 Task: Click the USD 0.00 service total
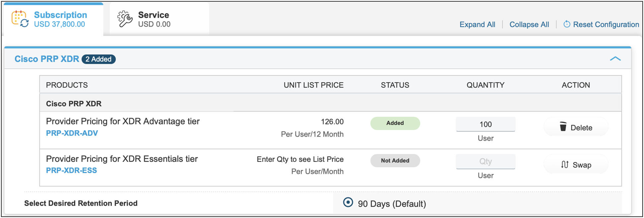(x=154, y=24)
